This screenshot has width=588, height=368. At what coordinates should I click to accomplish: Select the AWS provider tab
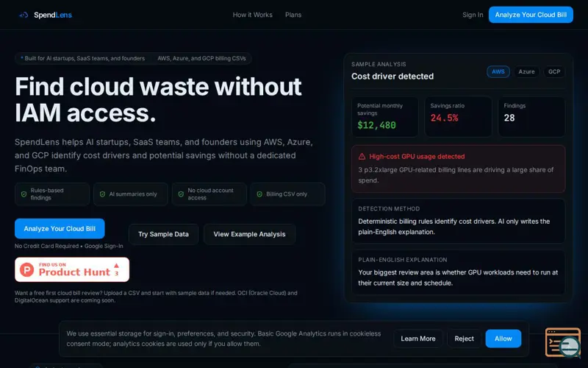point(498,71)
